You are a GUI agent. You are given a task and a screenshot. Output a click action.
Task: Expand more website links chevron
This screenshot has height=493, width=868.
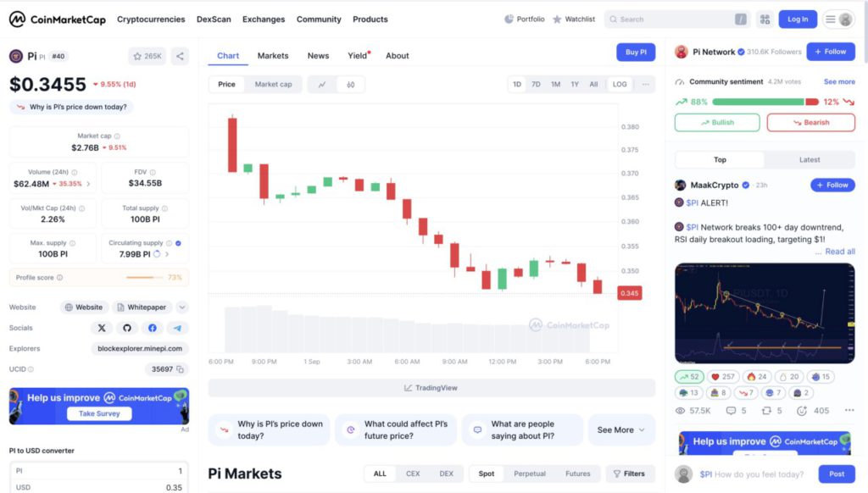182,307
